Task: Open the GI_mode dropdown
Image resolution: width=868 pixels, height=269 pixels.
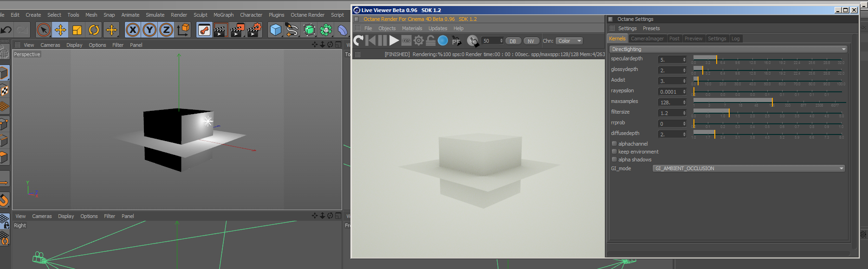Action: 748,168
